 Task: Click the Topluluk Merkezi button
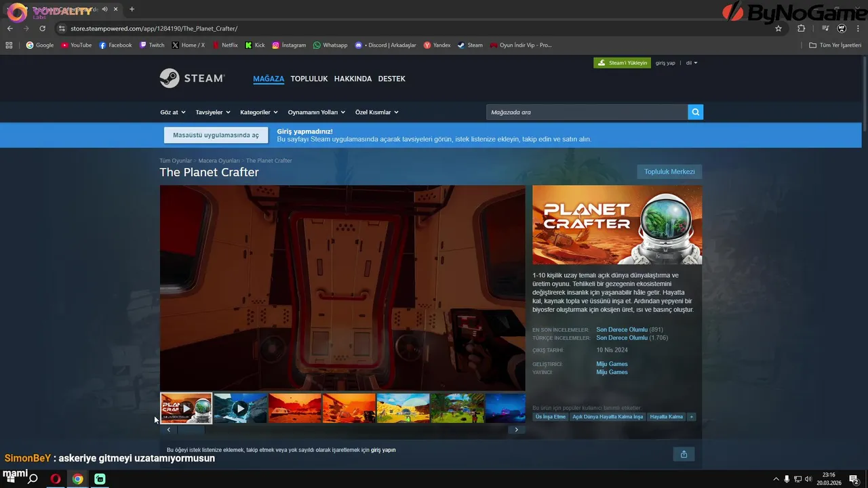(669, 171)
